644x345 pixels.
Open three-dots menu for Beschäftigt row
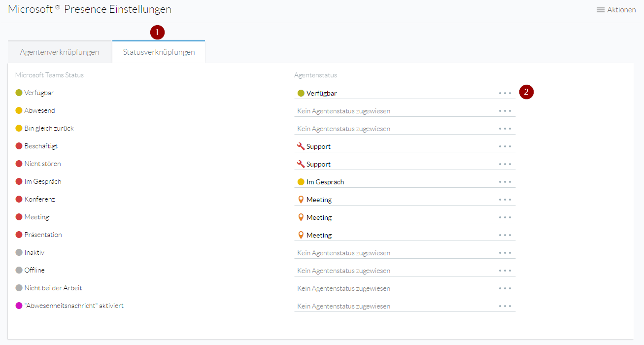(x=505, y=146)
